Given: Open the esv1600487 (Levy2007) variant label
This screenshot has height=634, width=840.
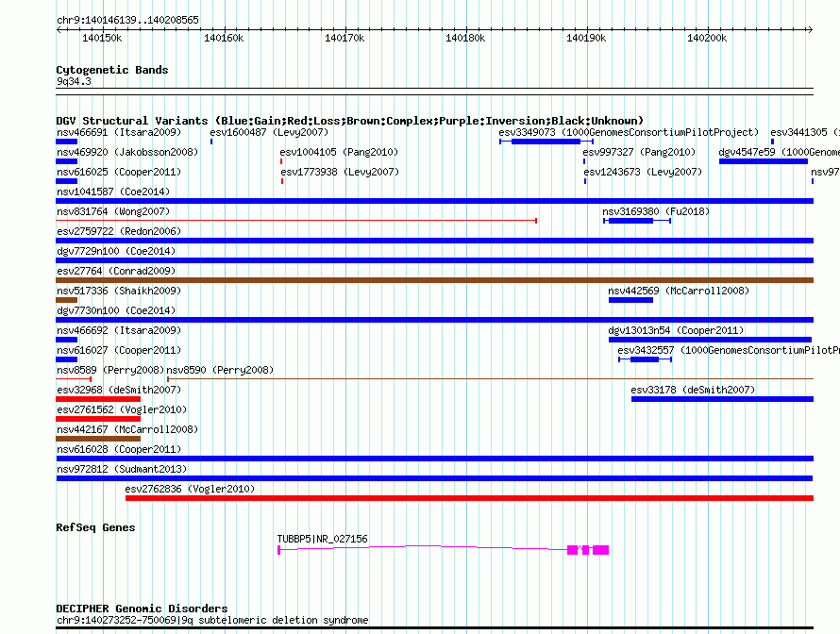Looking at the screenshot, I should click(269, 132).
